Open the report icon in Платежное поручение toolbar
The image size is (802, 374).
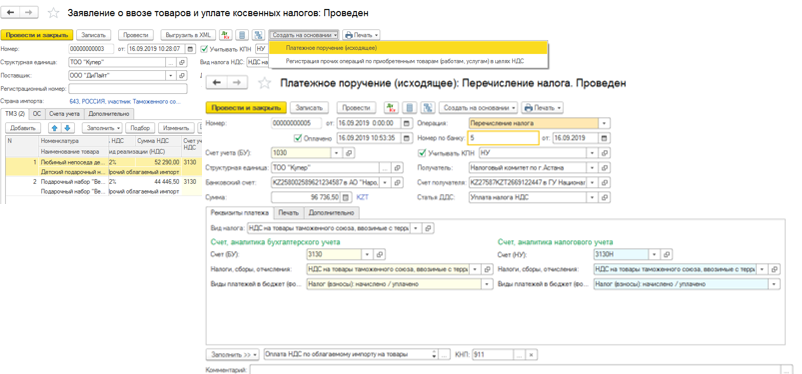[409, 108]
